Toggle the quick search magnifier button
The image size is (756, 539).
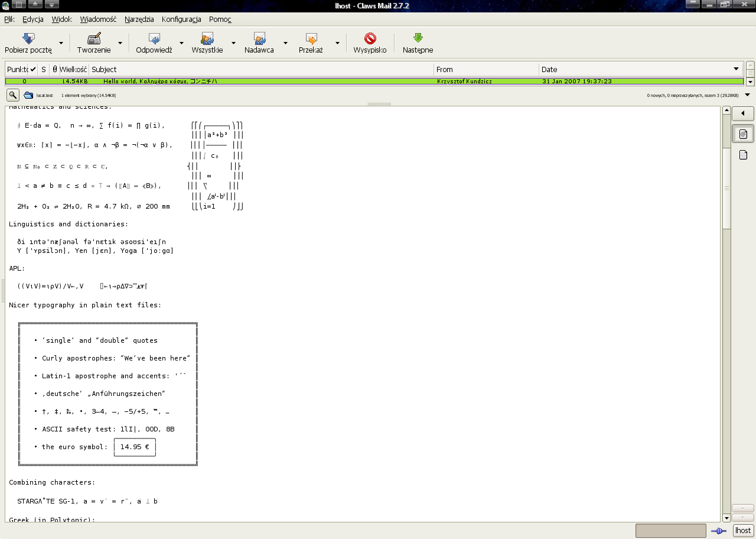12,95
